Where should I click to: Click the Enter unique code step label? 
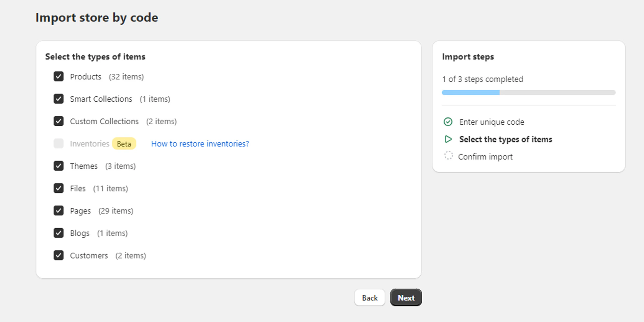(x=491, y=122)
